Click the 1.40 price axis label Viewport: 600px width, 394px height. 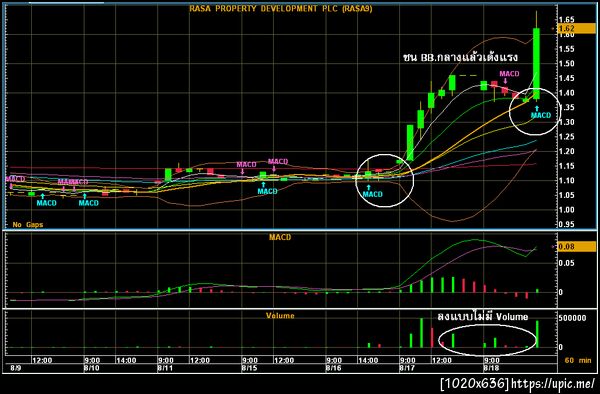tap(567, 93)
